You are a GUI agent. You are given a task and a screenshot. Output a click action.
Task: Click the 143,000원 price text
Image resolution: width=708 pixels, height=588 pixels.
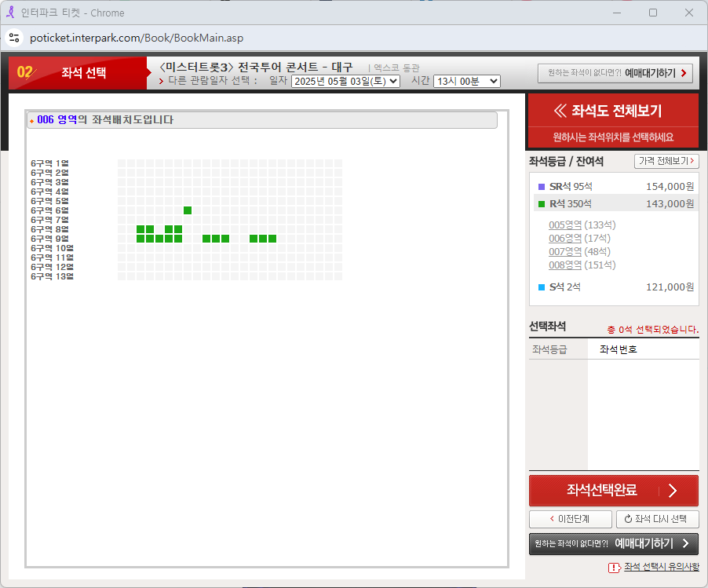[x=670, y=203]
